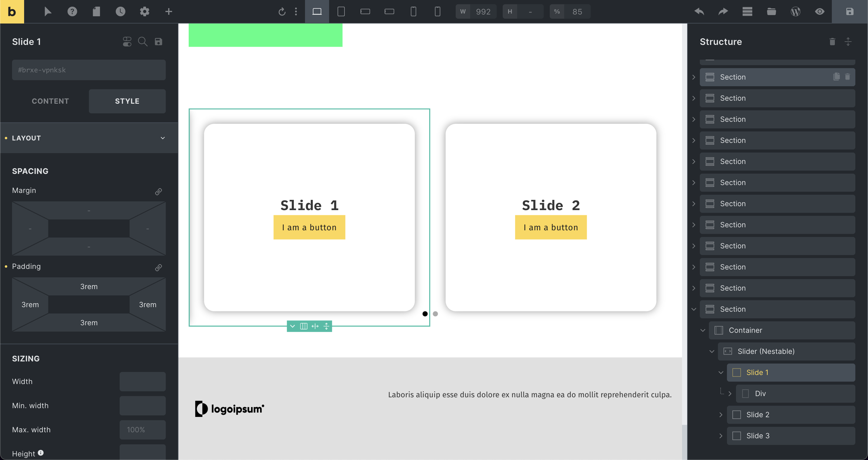Open the element states toggle icon

127,42
